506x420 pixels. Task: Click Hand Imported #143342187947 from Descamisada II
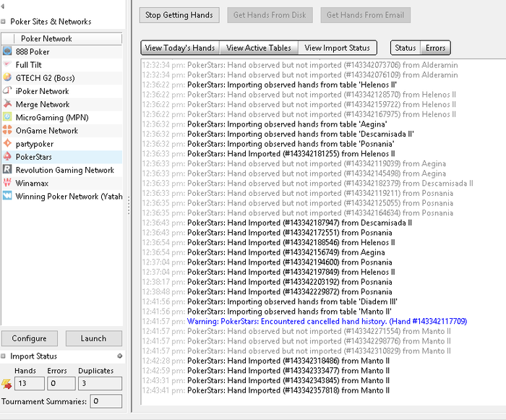[x=277, y=223]
